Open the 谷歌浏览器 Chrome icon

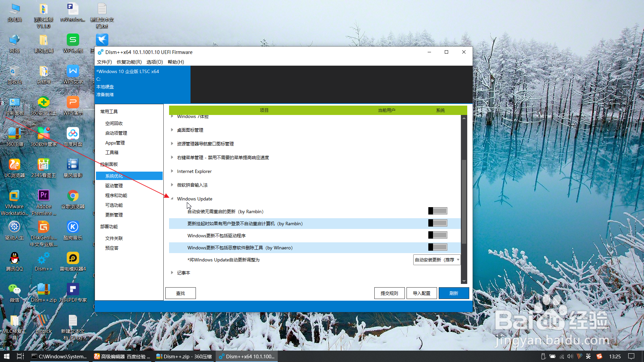(x=73, y=196)
